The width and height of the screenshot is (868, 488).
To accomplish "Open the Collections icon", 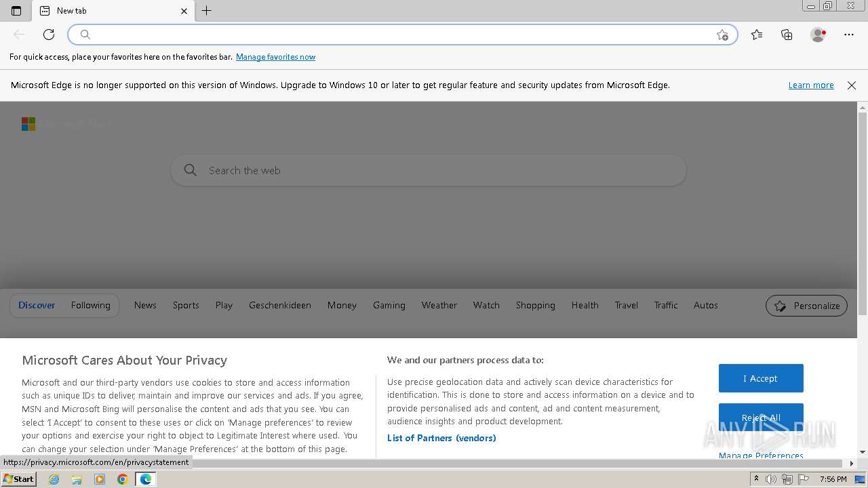I will [787, 35].
